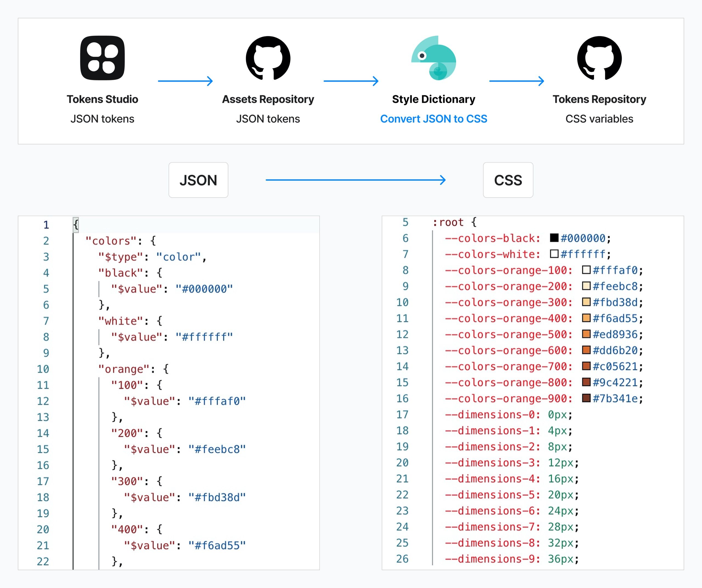Viewport: 702px width, 588px height.
Task: Click the "black" key in JSON
Action: click(121, 273)
